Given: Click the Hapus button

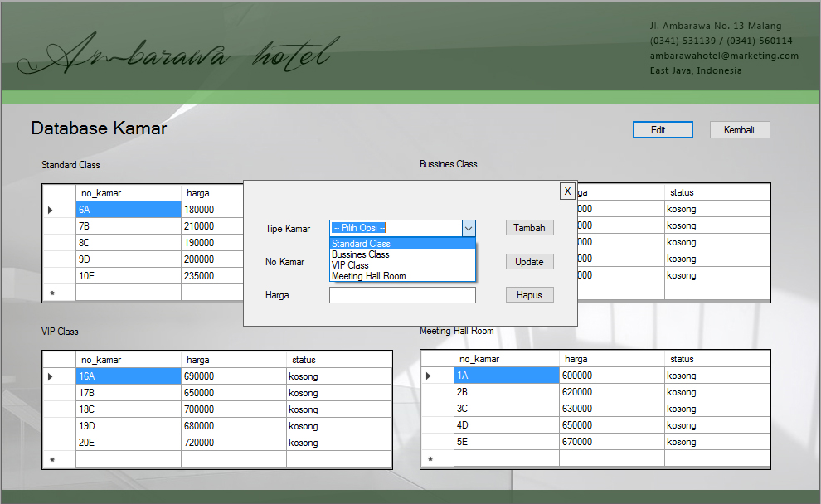Looking at the screenshot, I should click(x=529, y=295).
